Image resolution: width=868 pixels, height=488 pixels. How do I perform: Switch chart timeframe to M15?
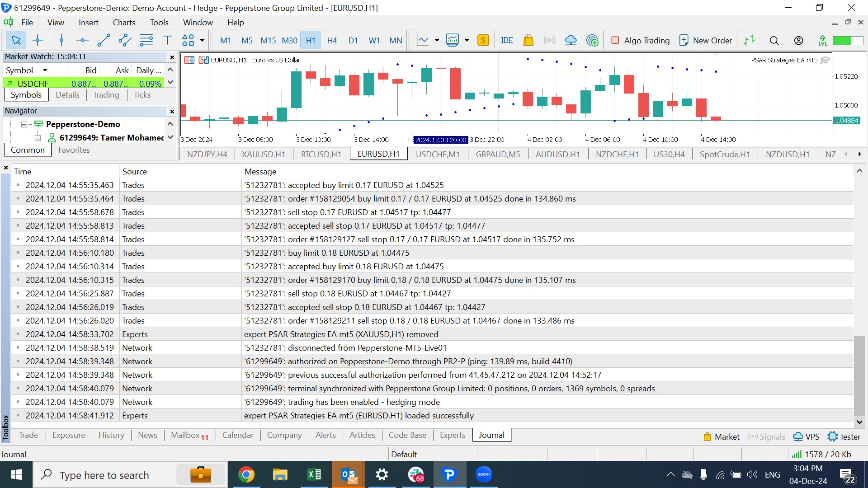[268, 41]
